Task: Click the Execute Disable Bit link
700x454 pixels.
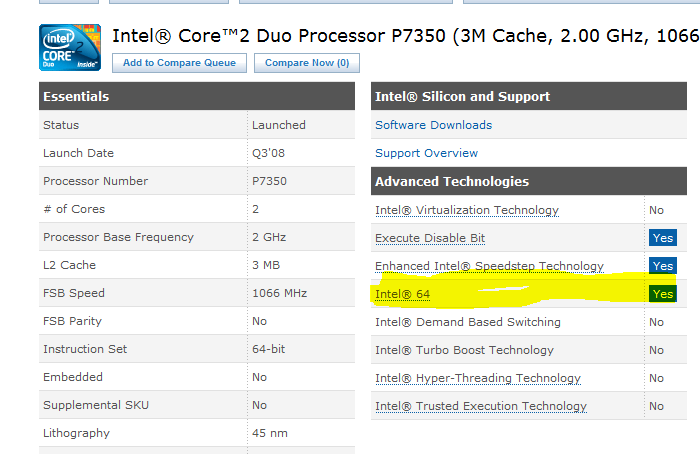Action: pos(430,238)
